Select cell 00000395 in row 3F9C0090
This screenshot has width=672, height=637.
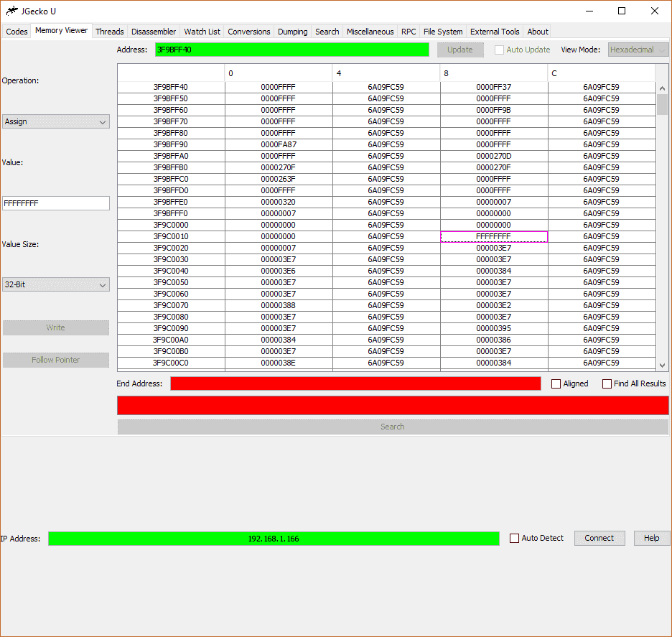tap(494, 328)
